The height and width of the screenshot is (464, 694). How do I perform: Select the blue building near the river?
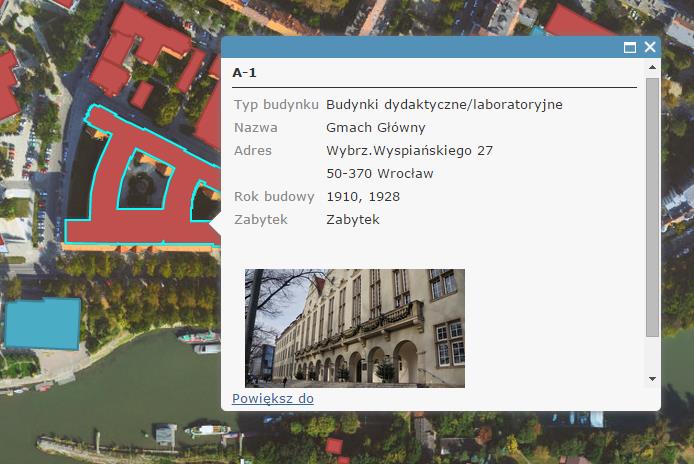(42, 323)
